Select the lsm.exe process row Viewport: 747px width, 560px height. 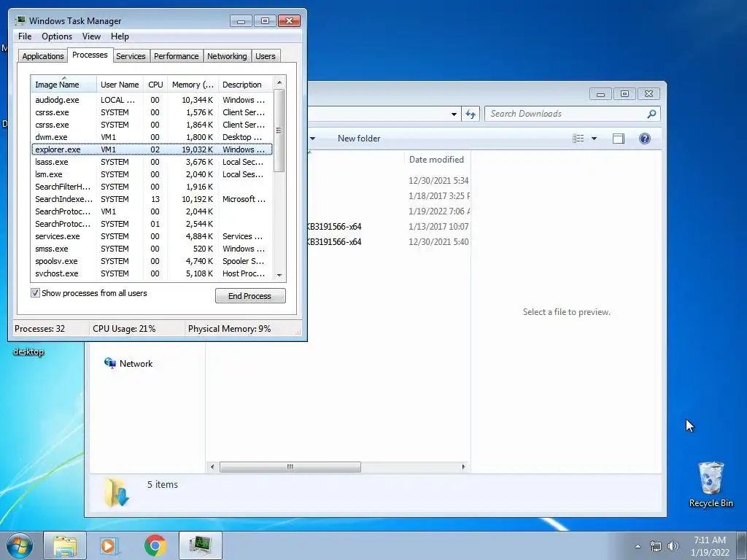152,174
